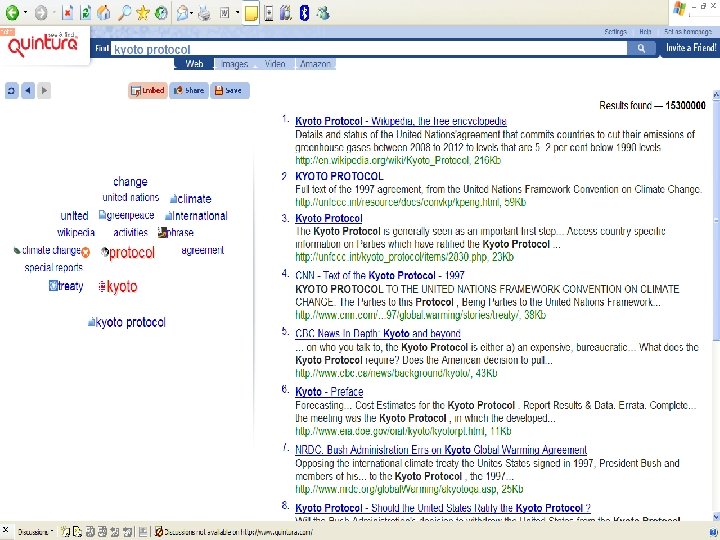Open the Messenger buddy icon
Image resolution: width=720 pixels, height=540 pixels.
323,13
